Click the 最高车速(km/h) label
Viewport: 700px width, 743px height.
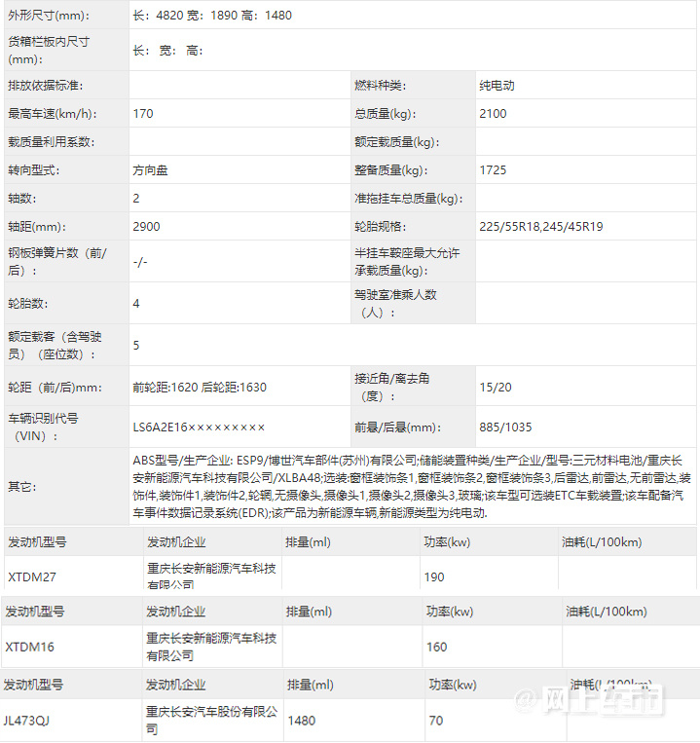point(53,113)
